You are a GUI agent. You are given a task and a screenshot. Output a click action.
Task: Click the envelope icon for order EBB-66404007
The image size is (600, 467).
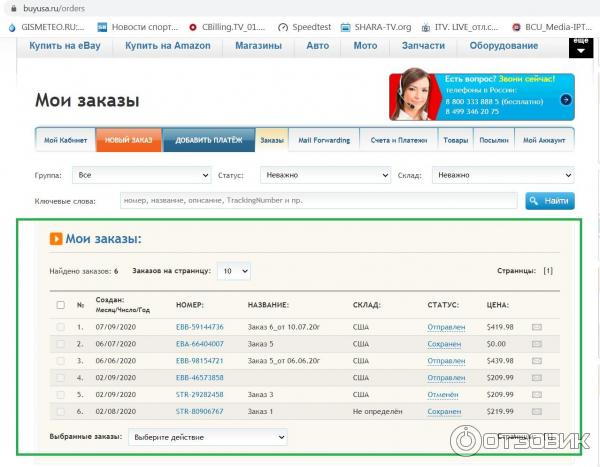tap(537, 344)
